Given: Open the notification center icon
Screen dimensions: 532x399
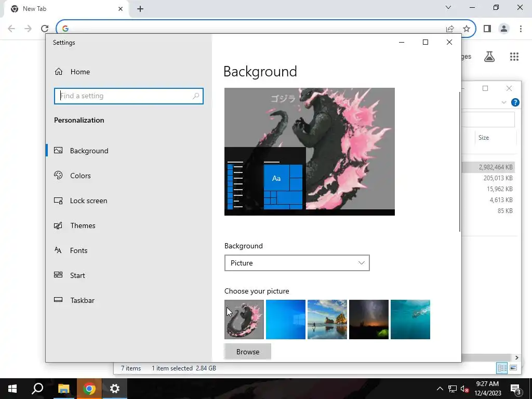Looking at the screenshot, I should (516, 389).
